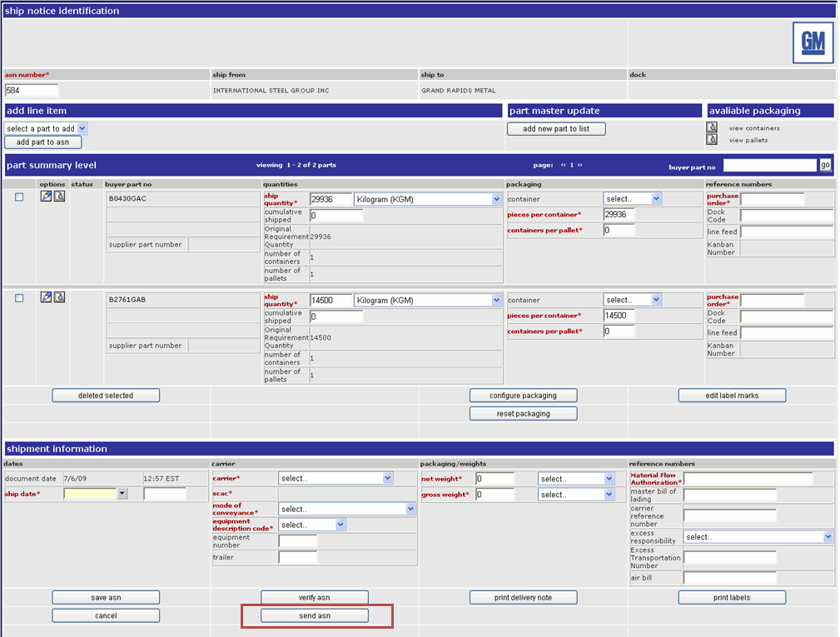This screenshot has height=637, width=840.
Task: Click the configure packaging button
Action: click(x=523, y=396)
